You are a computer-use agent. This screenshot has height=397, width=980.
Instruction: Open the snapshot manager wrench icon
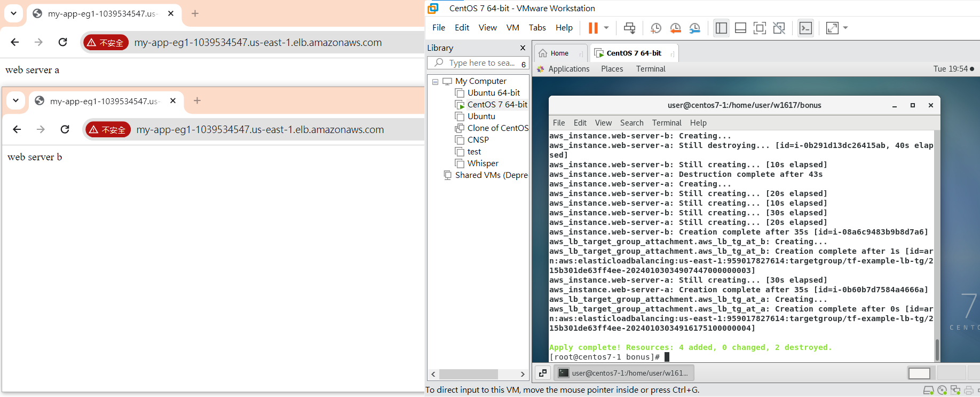[694, 28]
